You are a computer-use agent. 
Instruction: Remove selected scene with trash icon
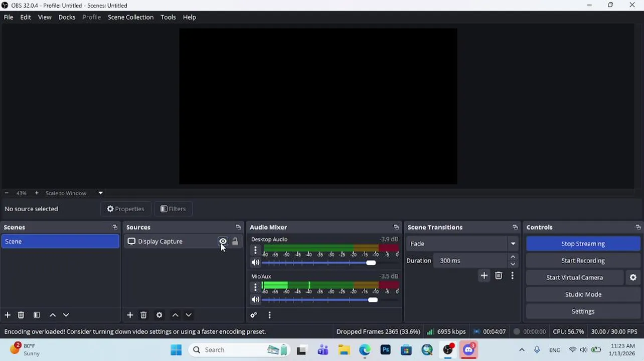tap(21, 315)
